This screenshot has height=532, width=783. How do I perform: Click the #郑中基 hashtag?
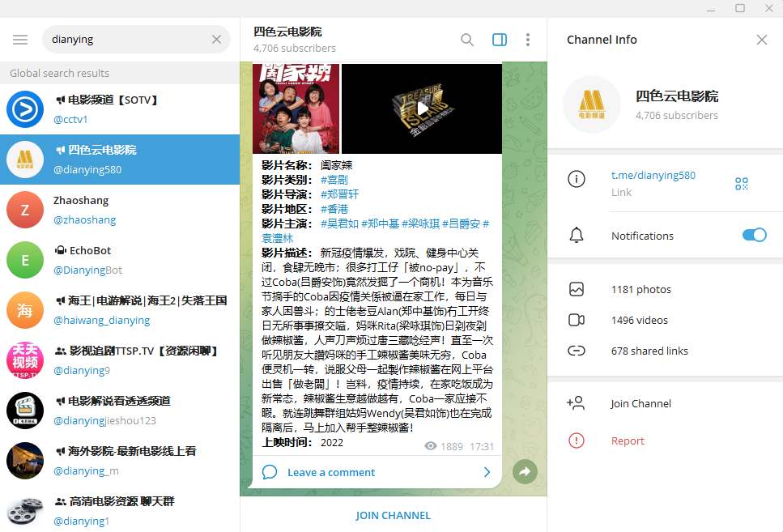[380, 223]
